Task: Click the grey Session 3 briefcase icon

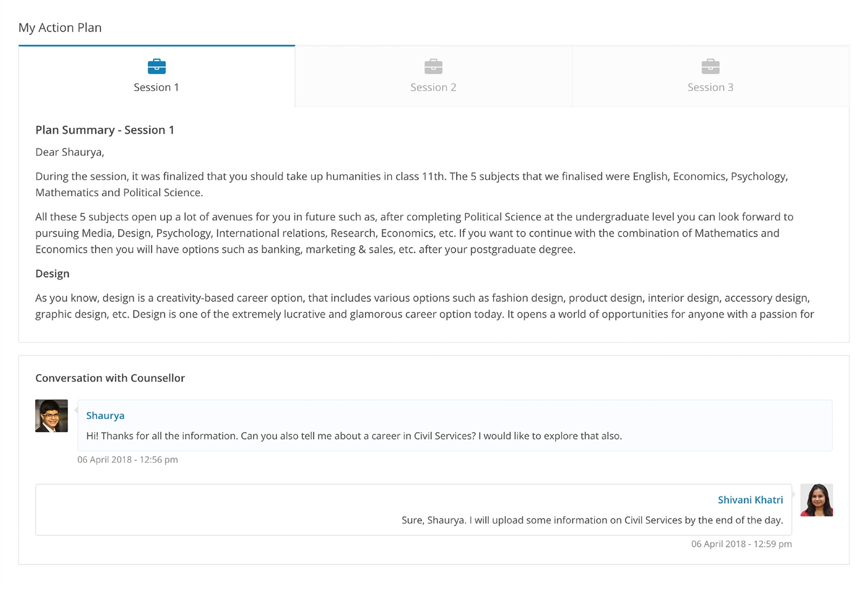Action: [710, 67]
